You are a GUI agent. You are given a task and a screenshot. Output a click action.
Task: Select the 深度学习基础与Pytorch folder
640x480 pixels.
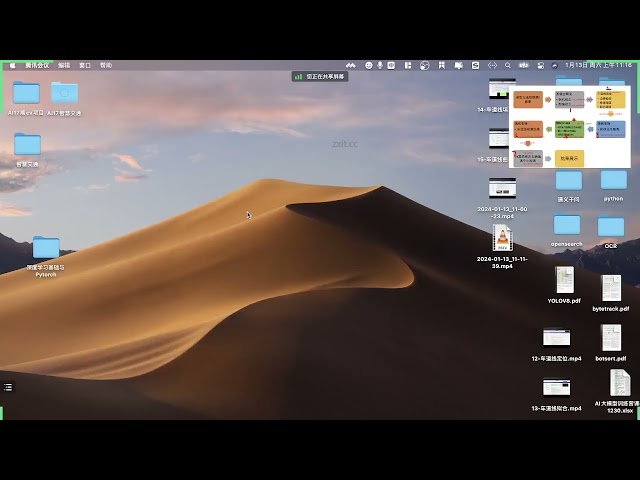coord(46,248)
